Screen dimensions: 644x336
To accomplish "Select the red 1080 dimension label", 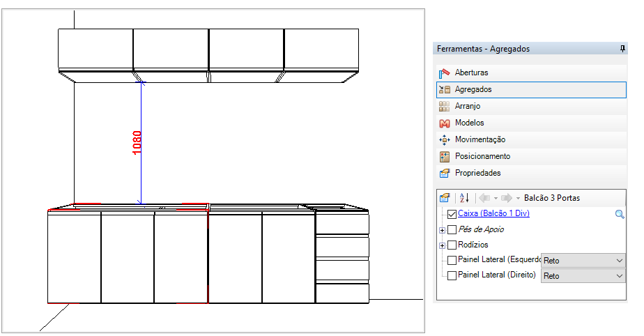I will [x=137, y=142].
